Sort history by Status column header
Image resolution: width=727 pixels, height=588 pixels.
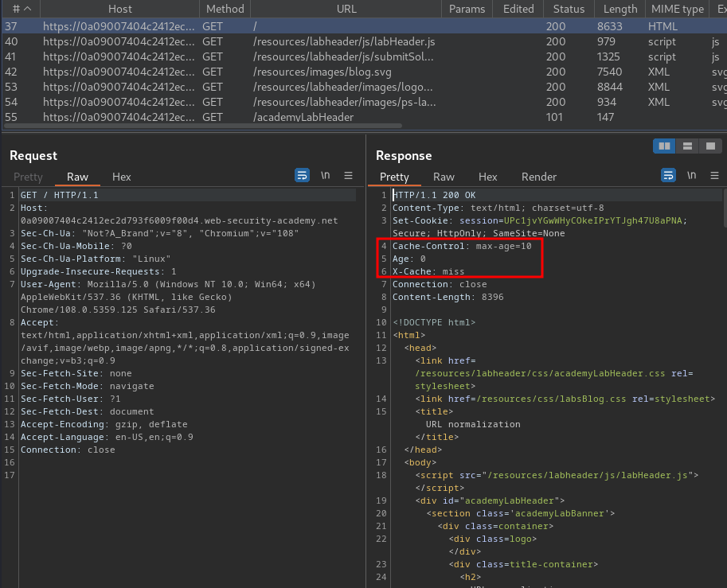569,9
